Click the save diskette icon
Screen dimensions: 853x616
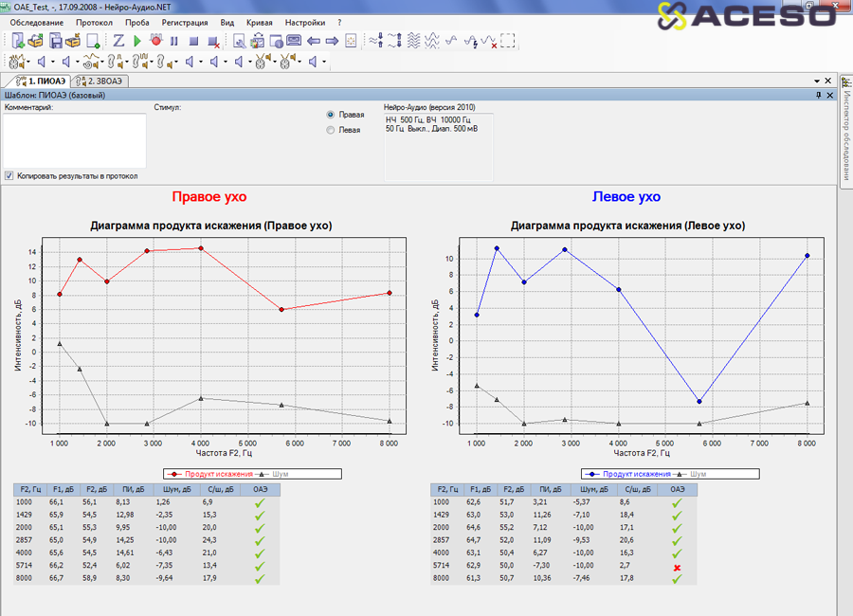(x=56, y=41)
